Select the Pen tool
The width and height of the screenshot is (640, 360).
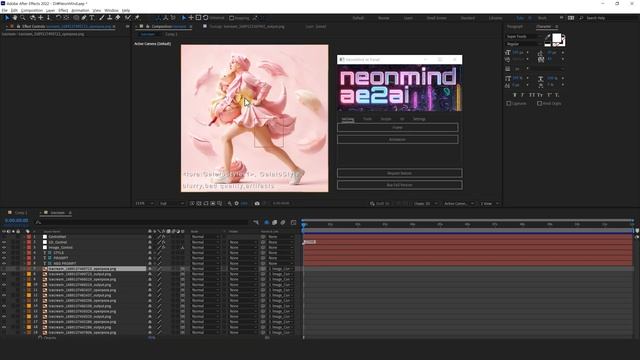tap(84, 18)
